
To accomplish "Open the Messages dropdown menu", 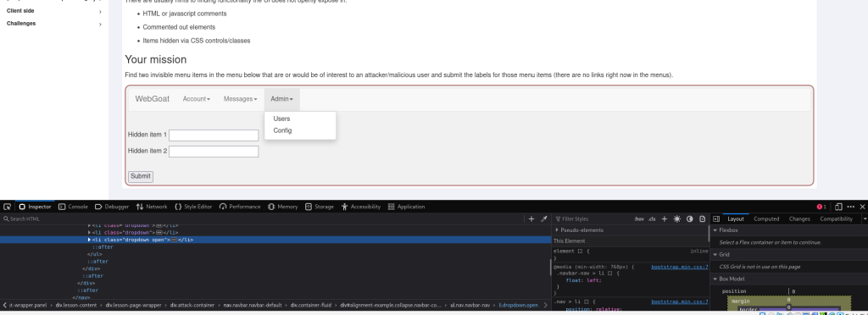I will 240,99.
